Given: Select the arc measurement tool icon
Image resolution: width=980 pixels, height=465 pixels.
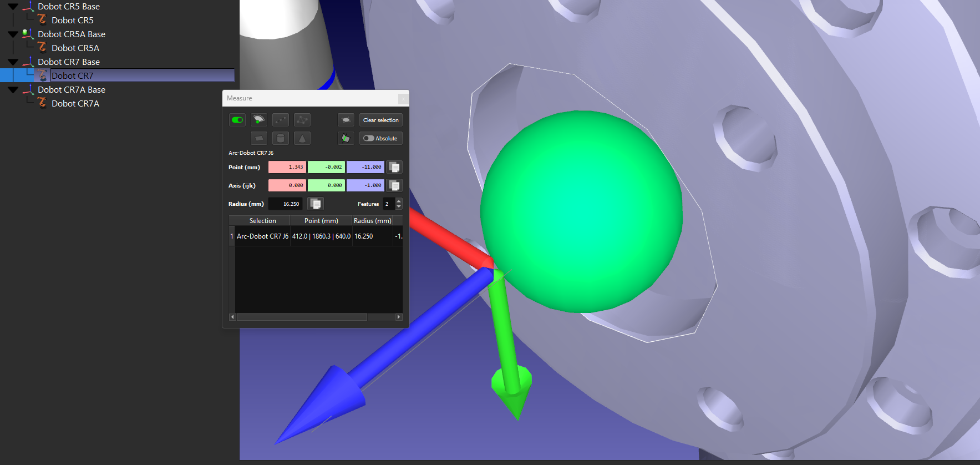Looking at the screenshot, I should [x=258, y=120].
